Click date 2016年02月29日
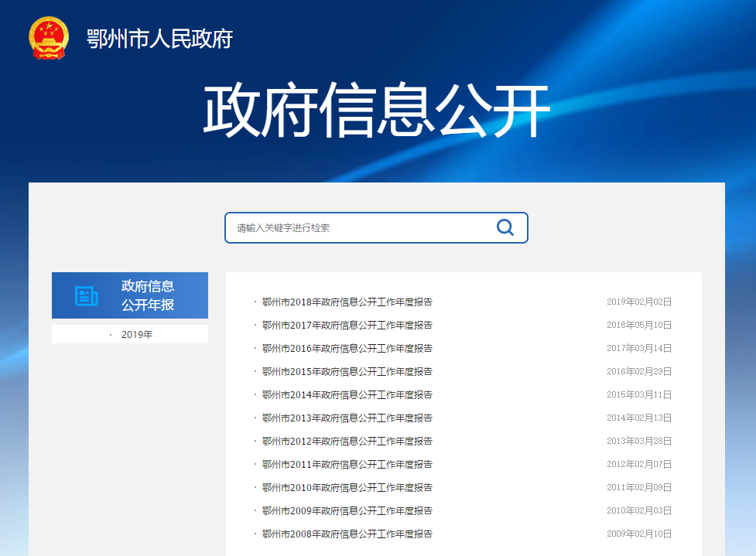756x556 pixels. pos(639,371)
